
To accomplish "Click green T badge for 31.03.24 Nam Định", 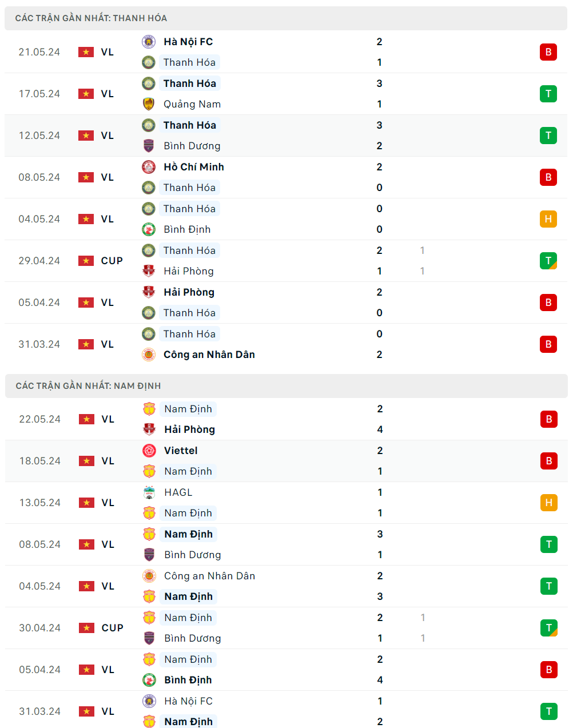I will point(548,711).
